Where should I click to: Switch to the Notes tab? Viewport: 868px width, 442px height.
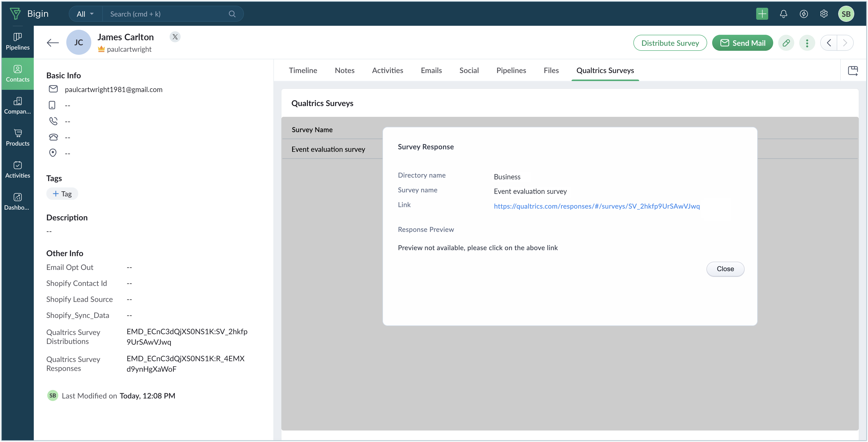344,70
